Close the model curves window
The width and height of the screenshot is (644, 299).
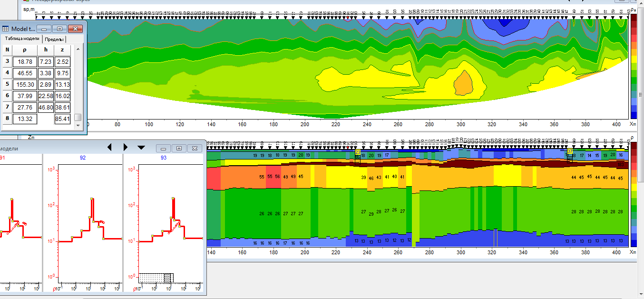click(195, 148)
